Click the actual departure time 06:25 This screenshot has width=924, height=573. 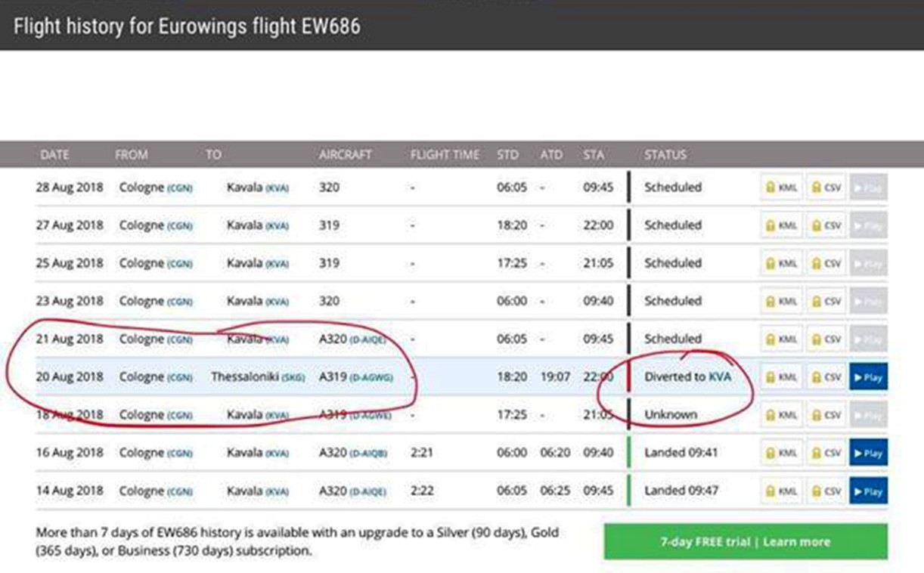555,491
